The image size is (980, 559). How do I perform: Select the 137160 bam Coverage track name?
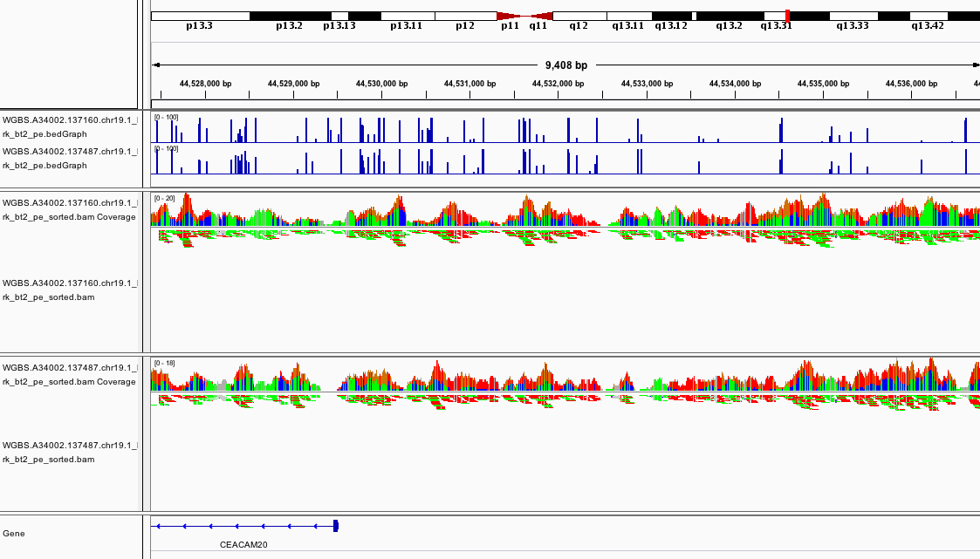tap(70, 209)
